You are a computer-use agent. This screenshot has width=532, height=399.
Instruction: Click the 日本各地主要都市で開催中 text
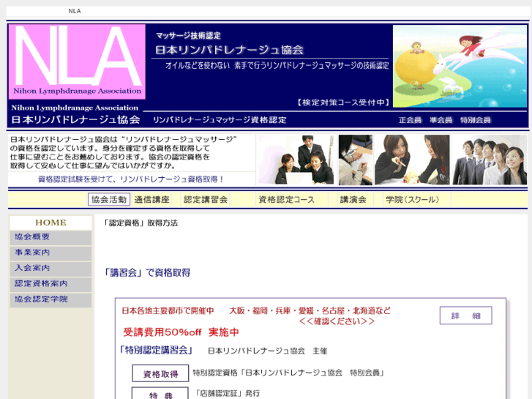[168, 310]
